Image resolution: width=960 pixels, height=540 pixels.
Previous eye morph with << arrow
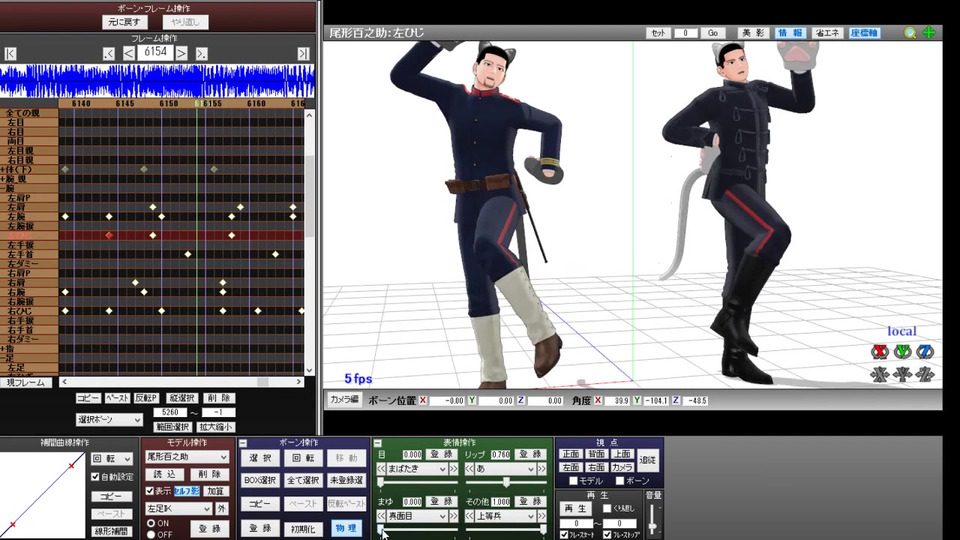(381, 469)
